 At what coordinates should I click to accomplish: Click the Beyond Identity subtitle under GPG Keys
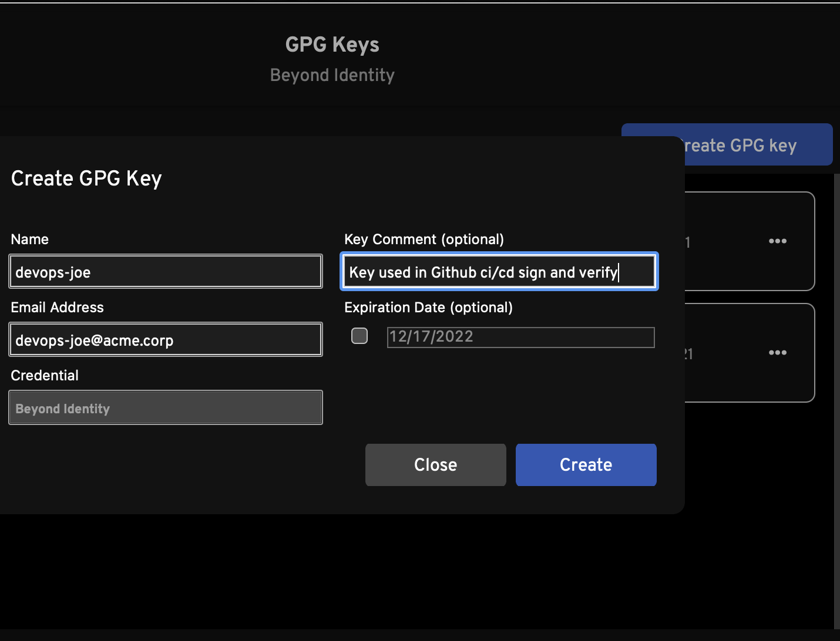click(332, 75)
